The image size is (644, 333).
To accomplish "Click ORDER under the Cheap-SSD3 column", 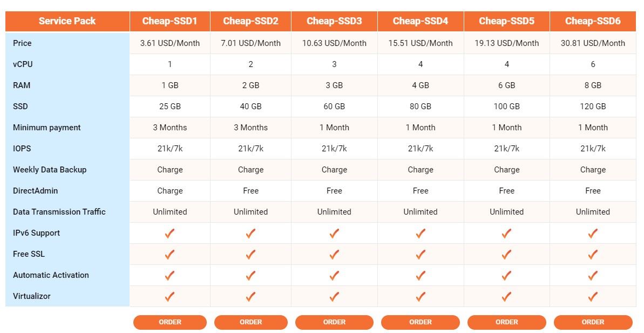I will (x=334, y=322).
